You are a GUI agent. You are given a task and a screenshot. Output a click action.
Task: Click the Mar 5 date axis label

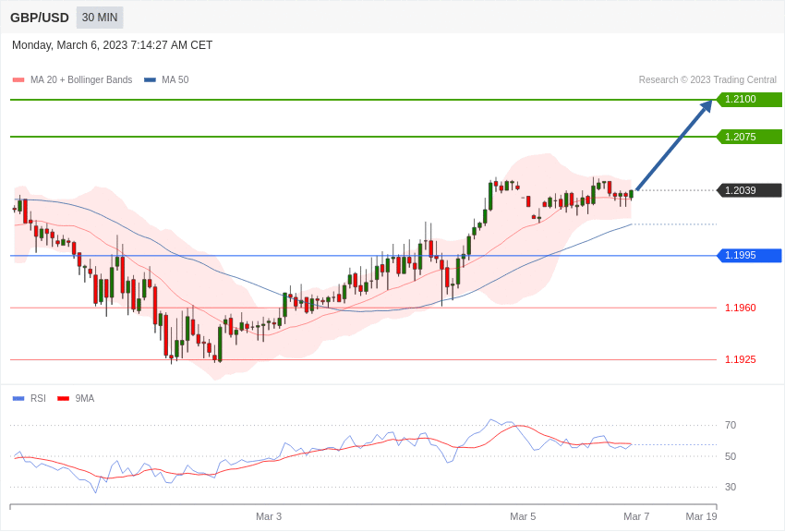[x=523, y=516]
